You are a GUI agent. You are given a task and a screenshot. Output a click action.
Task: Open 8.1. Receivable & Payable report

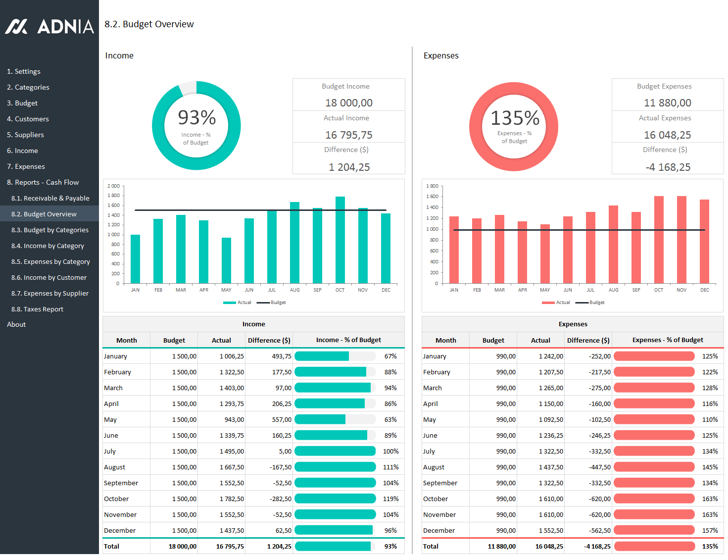click(50, 198)
